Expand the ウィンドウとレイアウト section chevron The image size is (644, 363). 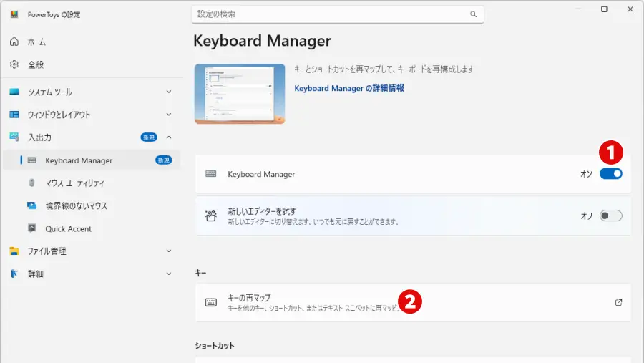[169, 115]
